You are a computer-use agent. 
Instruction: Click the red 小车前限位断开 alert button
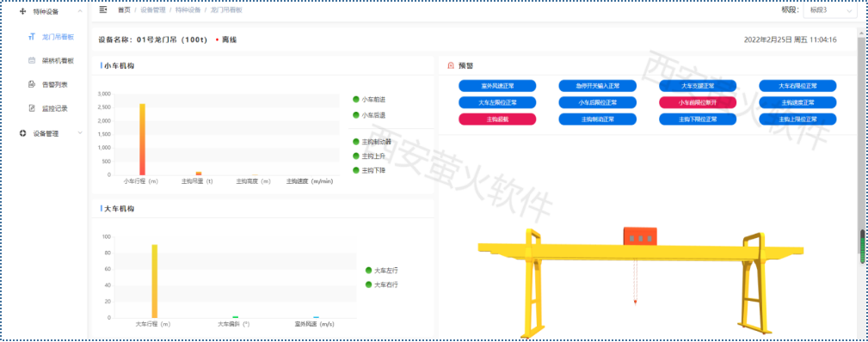pos(698,102)
